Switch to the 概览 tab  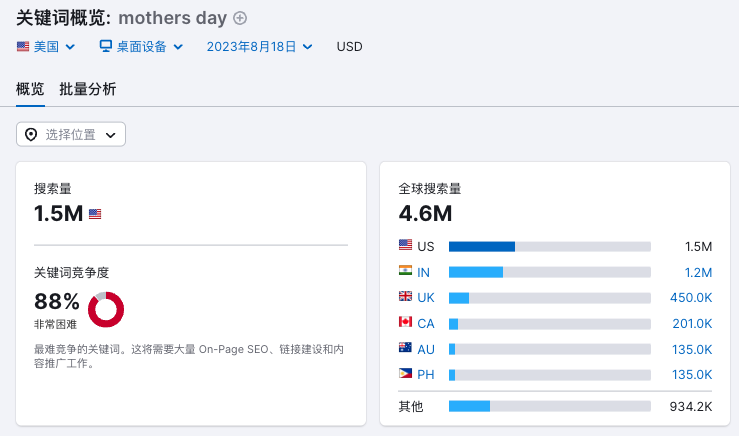coord(30,89)
